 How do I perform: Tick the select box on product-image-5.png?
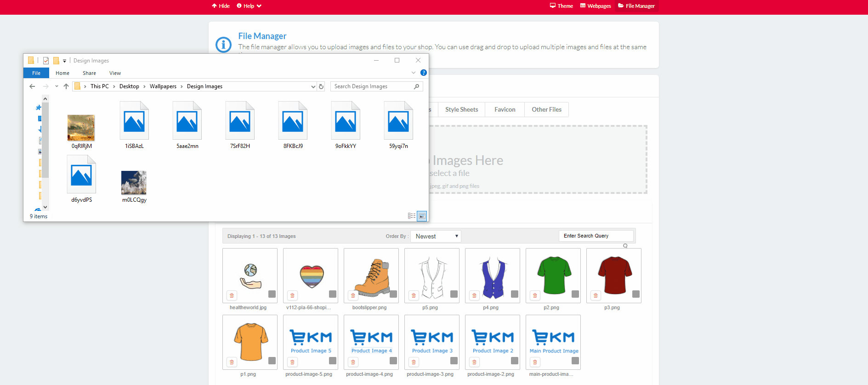[x=333, y=361]
